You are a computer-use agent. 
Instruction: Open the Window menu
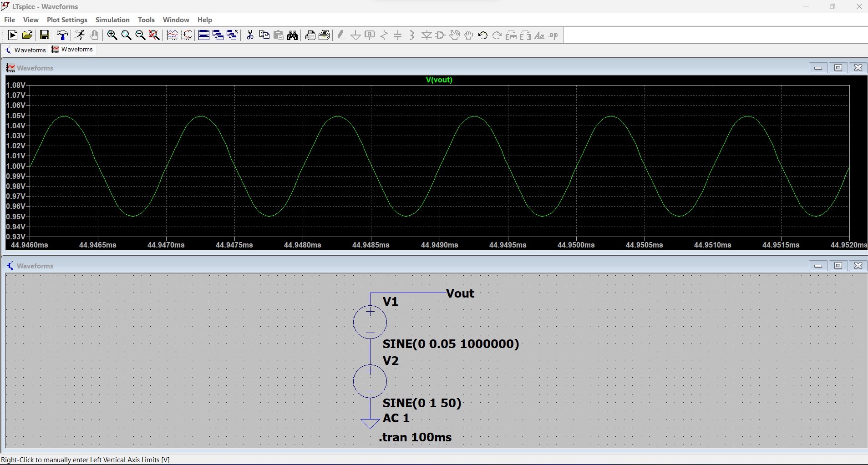click(x=176, y=20)
